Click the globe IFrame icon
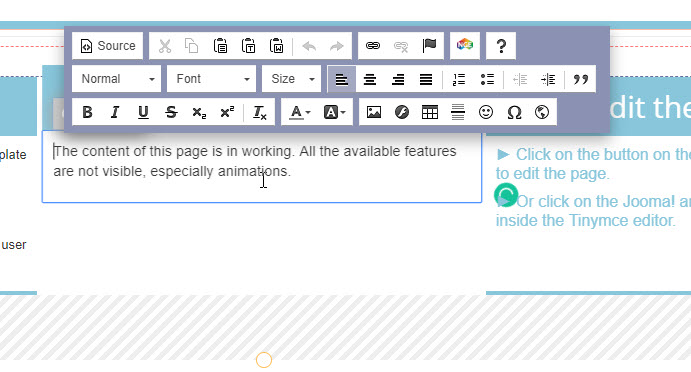This screenshot has height=372, width=691. point(542,112)
